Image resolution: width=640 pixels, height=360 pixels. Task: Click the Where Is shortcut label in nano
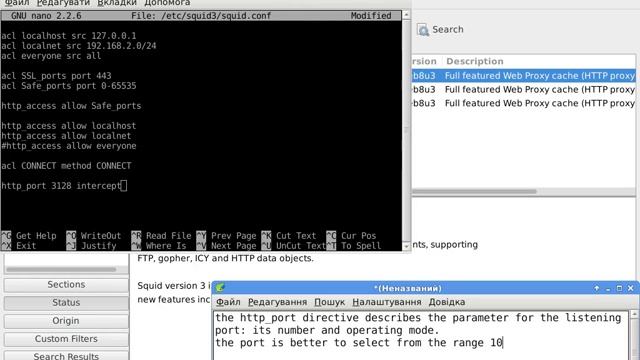[166, 246]
